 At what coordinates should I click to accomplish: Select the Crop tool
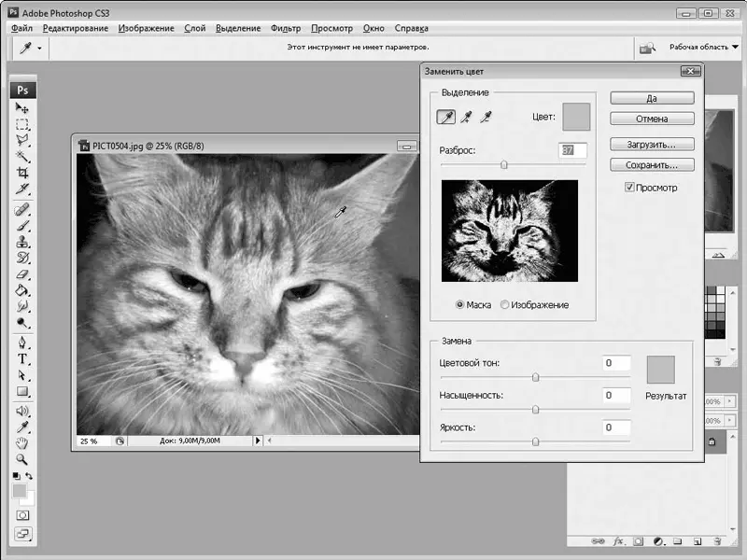pos(21,173)
